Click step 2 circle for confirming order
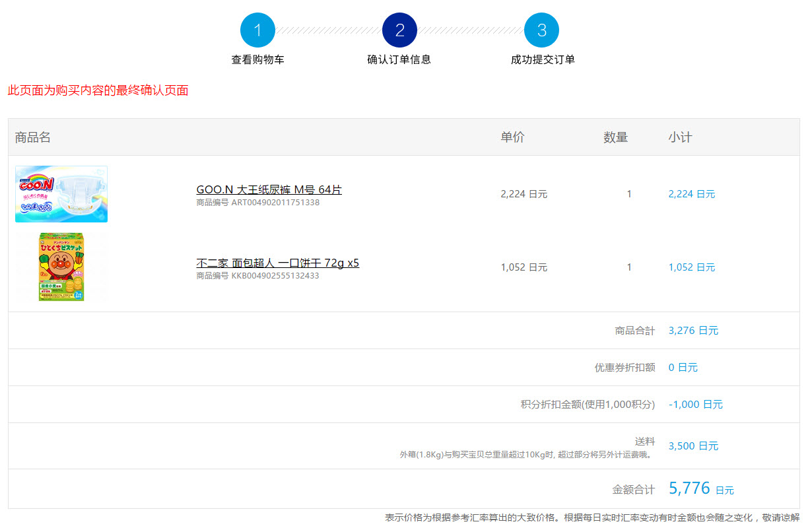Viewport: 812px width, 532px height. [x=399, y=30]
